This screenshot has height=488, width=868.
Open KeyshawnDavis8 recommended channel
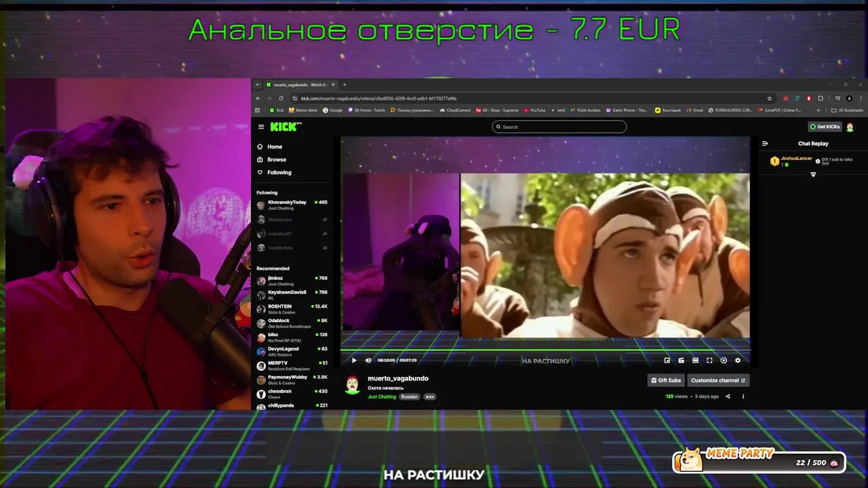[x=292, y=295]
